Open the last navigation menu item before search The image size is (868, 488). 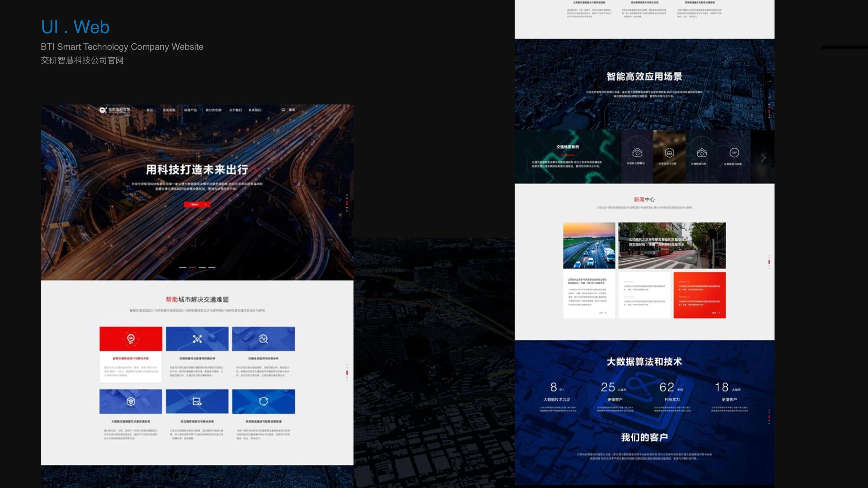[255, 110]
